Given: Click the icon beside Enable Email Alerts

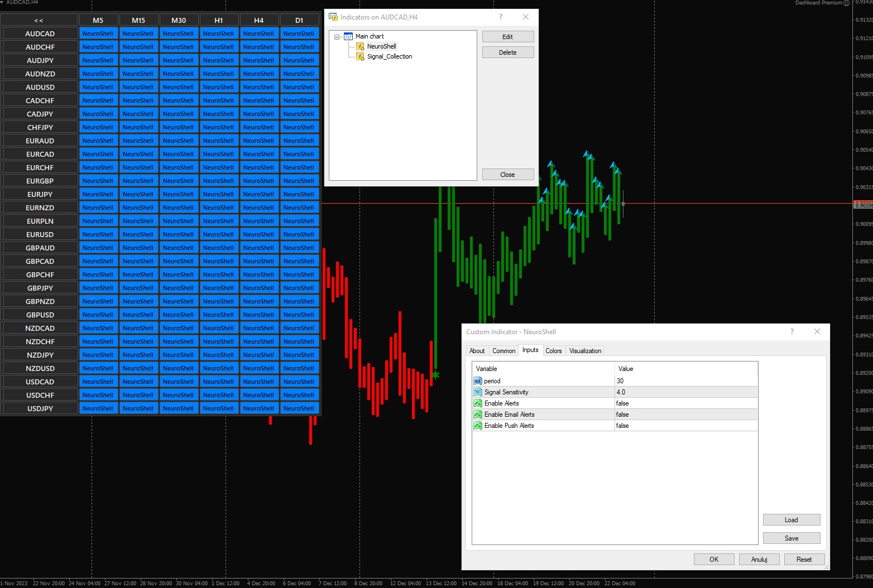Looking at the screenshot, I should point(477,415).
